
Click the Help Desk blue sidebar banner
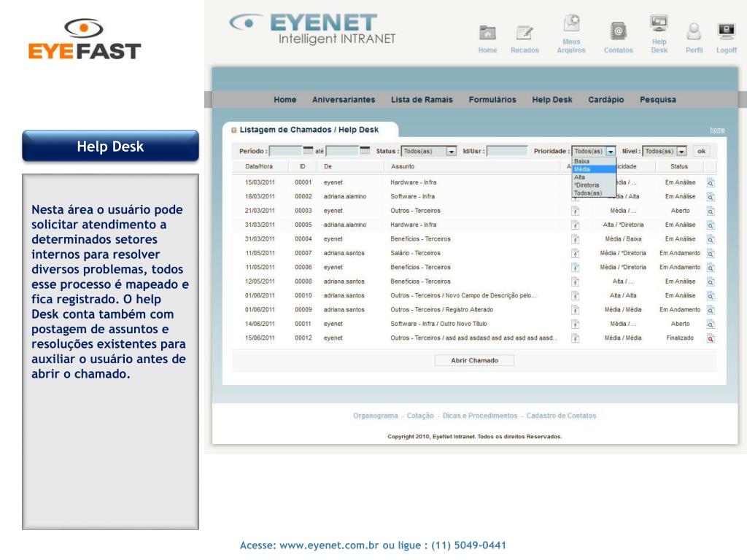[x=111, y=146]
